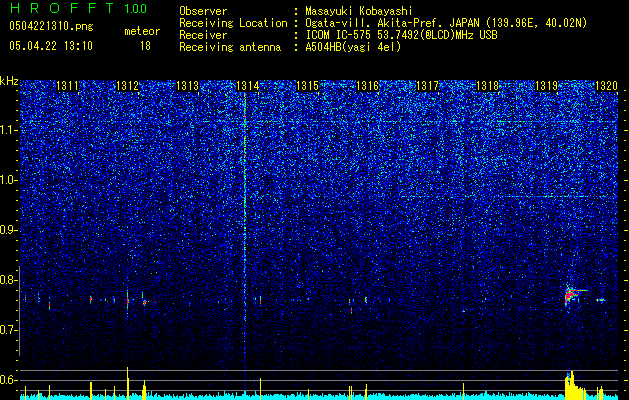
Task: Click the 1313 time marker
Action: coord(187,86)
